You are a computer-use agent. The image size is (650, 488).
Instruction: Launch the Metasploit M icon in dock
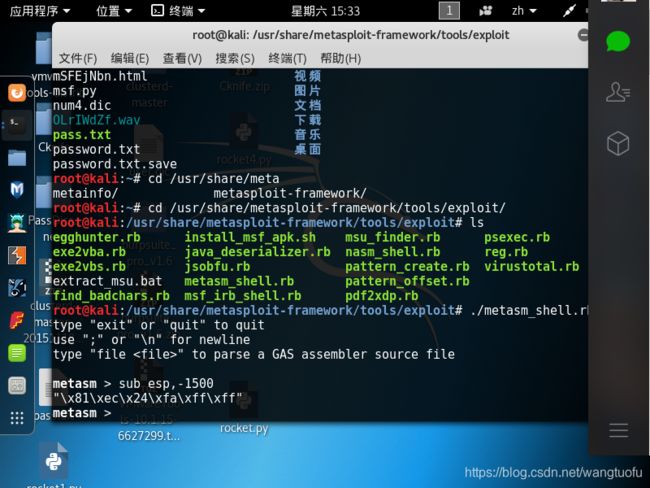pyautogui.click(x=17, y=189)
